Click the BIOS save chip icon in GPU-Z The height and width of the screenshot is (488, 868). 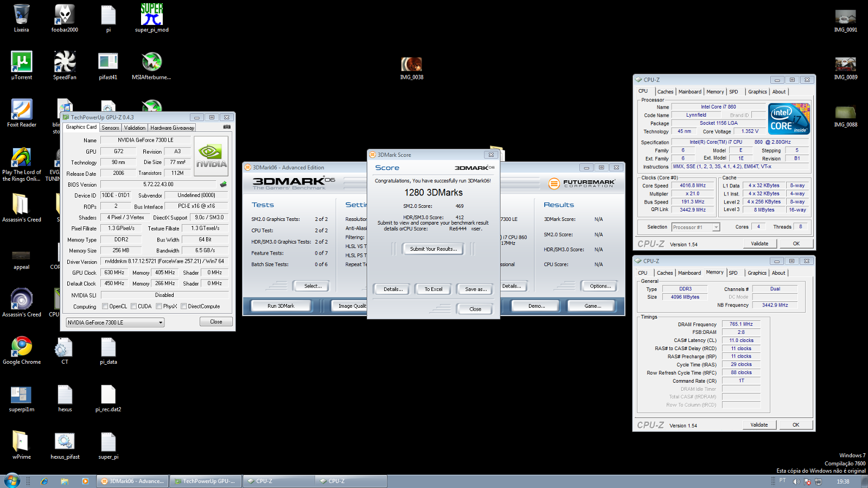point(223,185)
